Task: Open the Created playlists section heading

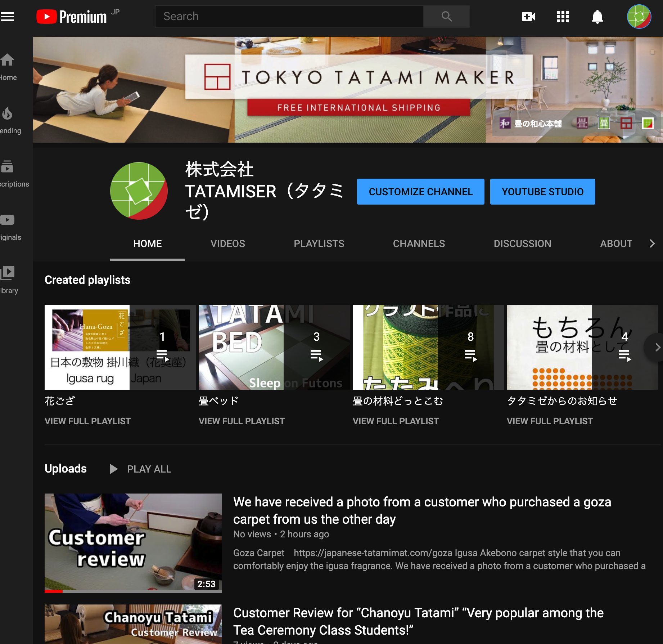Action: (x=87, y=280)
